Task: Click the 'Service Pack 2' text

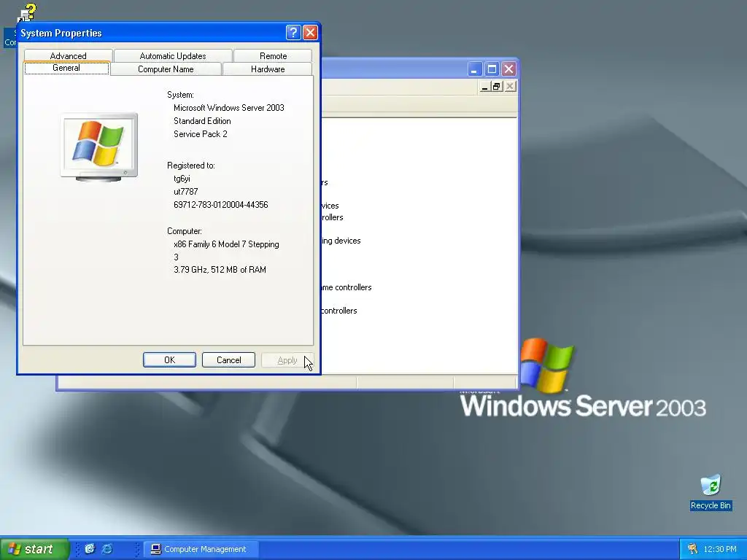Action: point(200,134)
